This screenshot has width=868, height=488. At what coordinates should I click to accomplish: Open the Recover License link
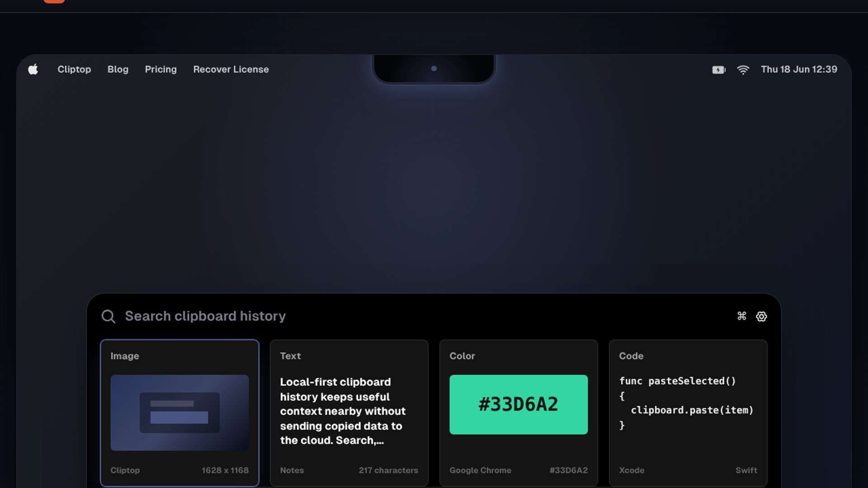(x=231, y=69)
